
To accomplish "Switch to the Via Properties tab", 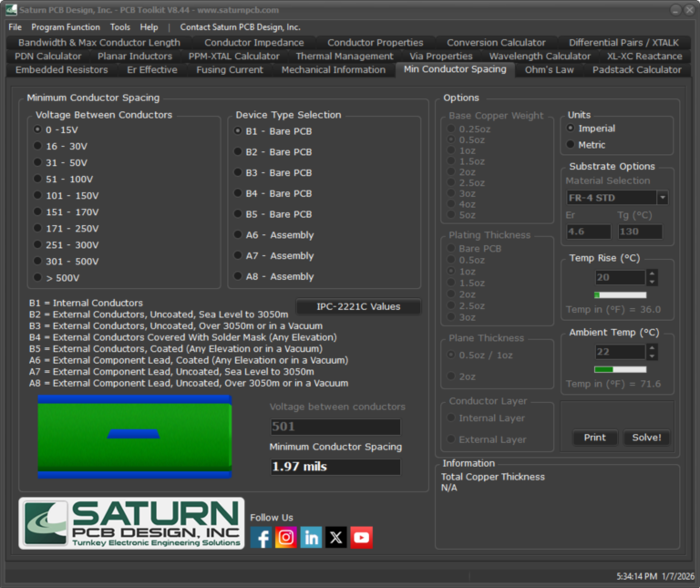I will [x=440, y=56].
